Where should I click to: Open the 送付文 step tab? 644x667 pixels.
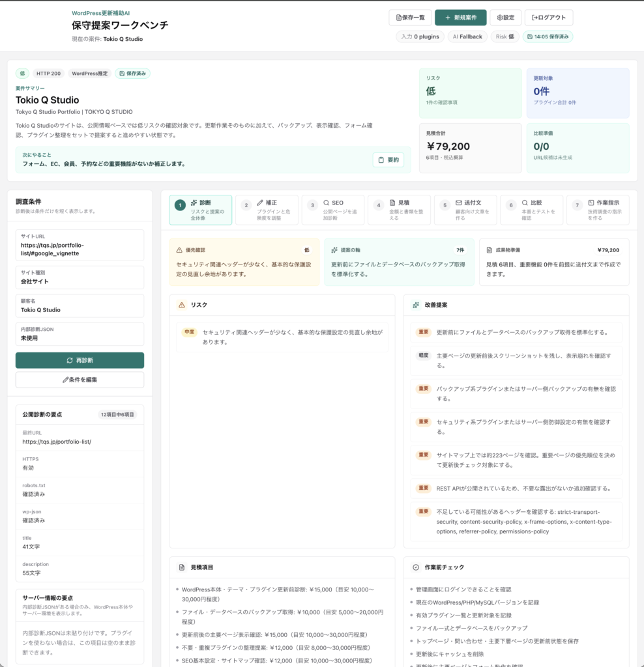coord(465,210)
